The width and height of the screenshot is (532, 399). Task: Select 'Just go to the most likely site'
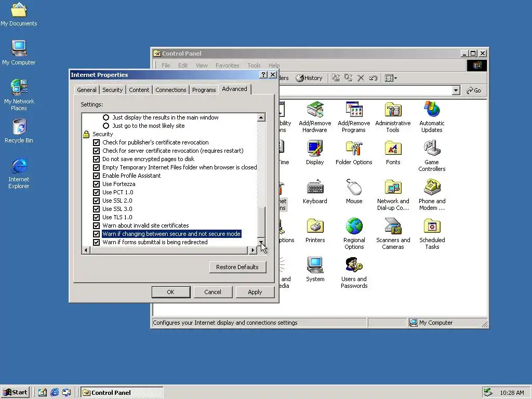[x=106, y=126]
